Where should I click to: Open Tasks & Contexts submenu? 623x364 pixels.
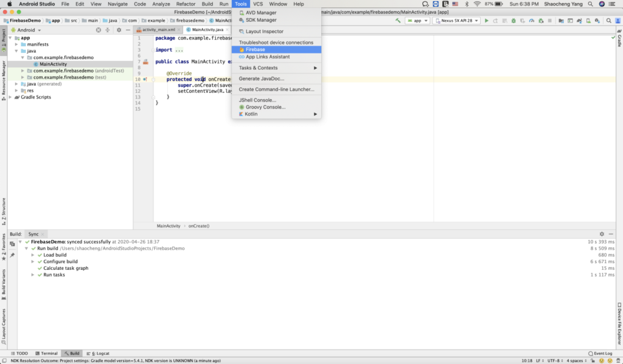(277, 68)
